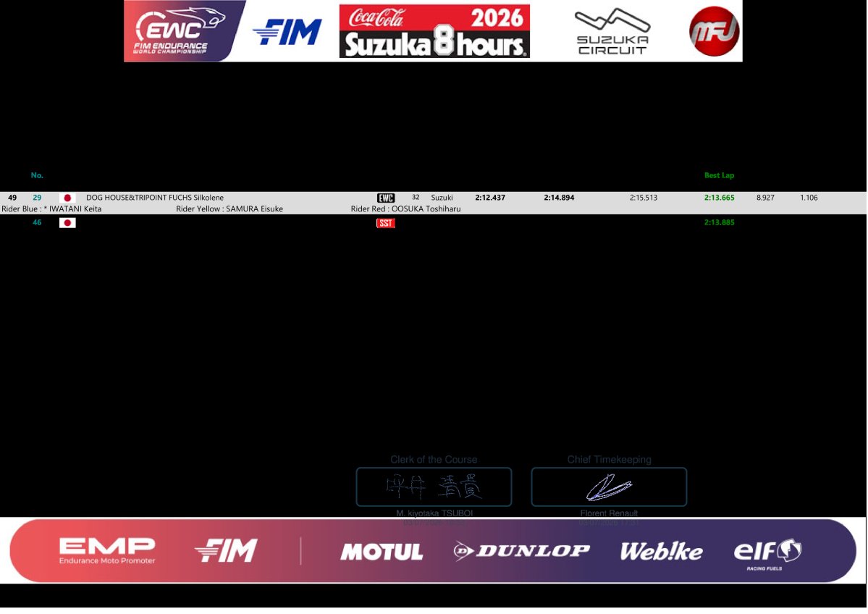Click the Japan flag beside number 46

tap(67, 223)
